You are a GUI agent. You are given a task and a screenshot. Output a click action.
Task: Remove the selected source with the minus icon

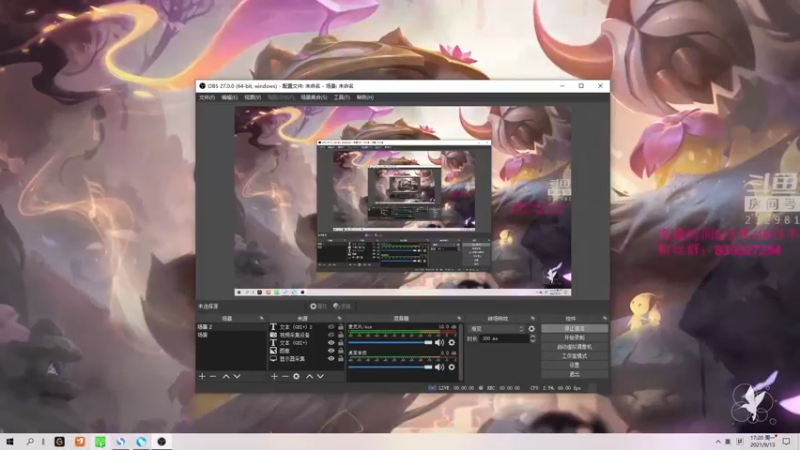(x=285, y=377)
